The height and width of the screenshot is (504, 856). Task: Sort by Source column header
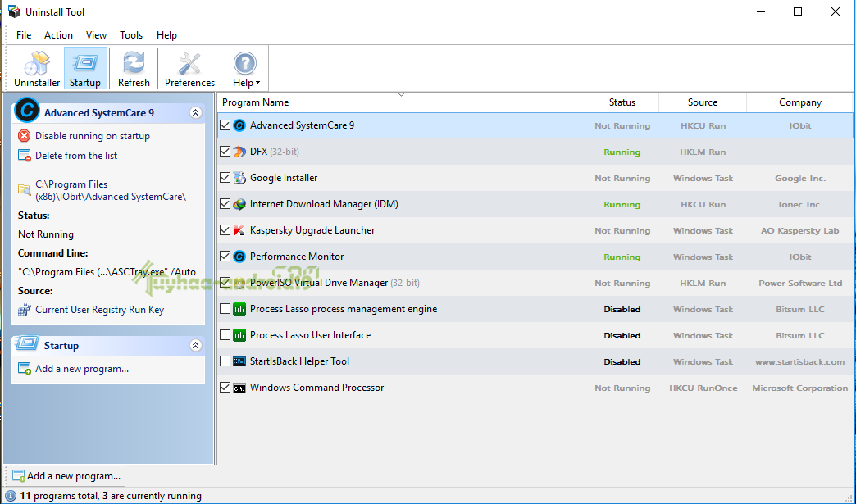(703, 102)
